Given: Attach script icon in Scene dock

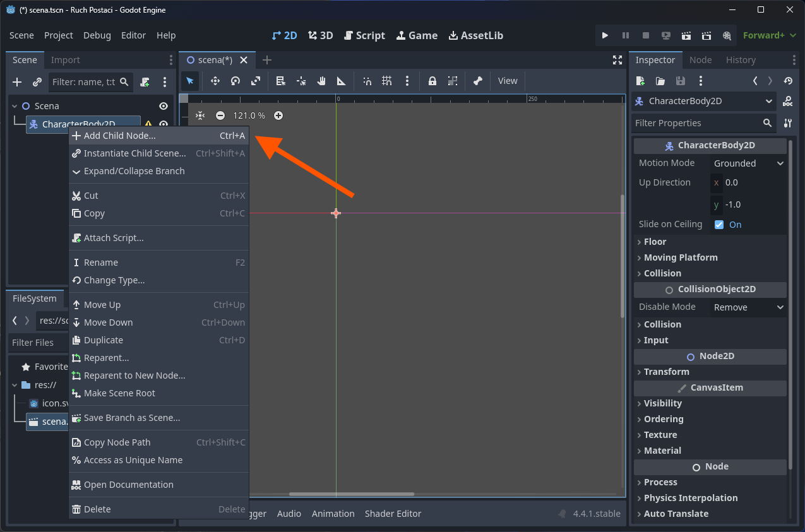Looking at the screenshot, I should click(145, 82).
